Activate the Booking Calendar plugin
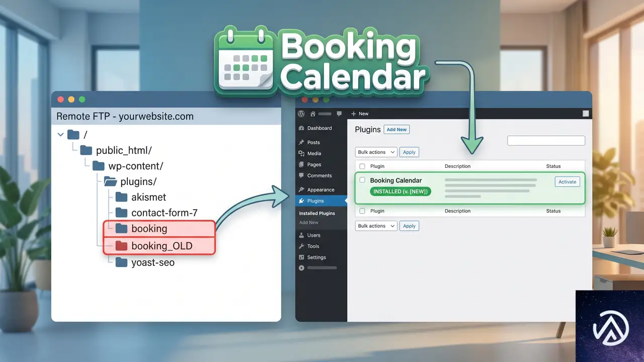Screen dimensions: 644x362 568,182
